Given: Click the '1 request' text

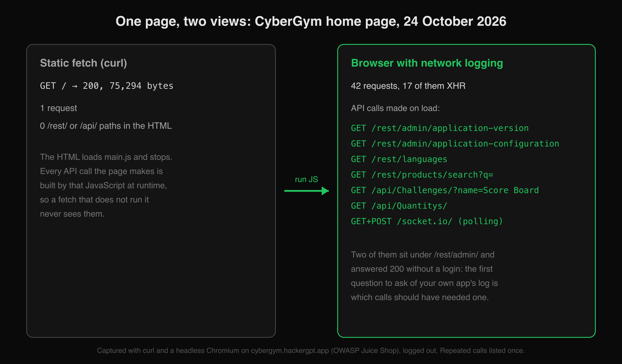Looking at the screenshot, I should tap(58, 108).
